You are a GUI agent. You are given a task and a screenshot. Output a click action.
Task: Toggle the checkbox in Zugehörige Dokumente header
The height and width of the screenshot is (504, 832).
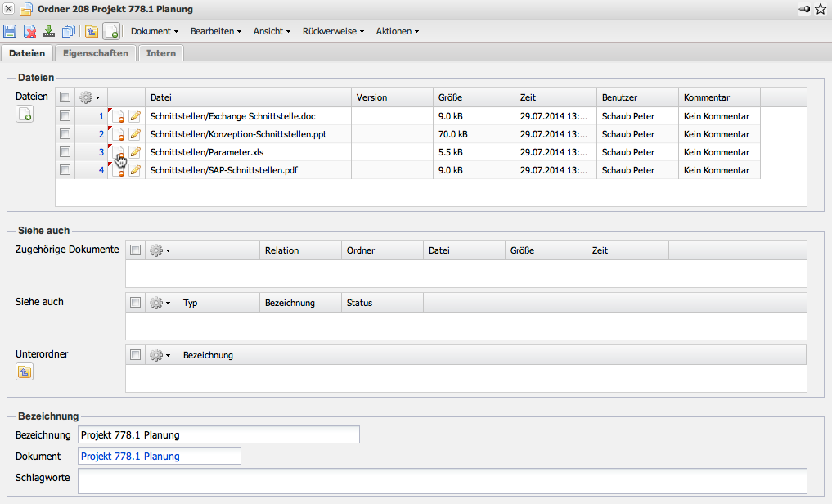click(x=136, y=250)
